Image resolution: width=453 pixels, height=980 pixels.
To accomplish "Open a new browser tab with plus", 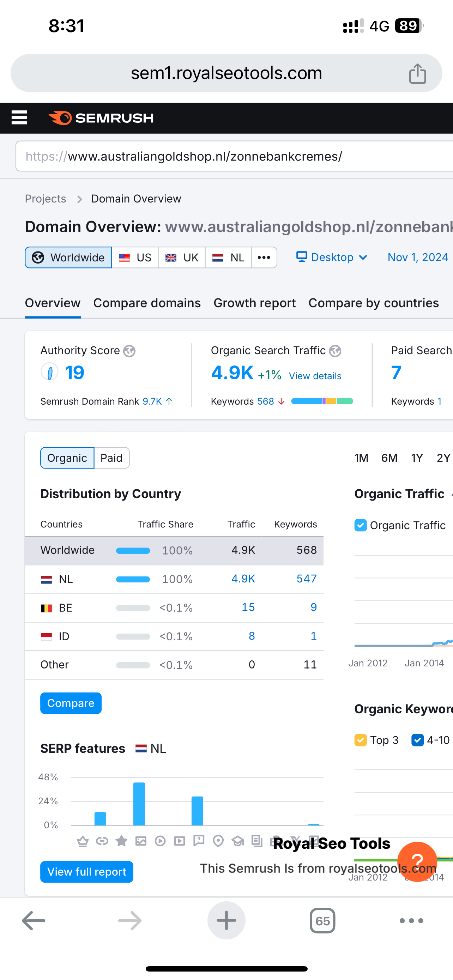I will pyautogui.click(x=226, y=921).
